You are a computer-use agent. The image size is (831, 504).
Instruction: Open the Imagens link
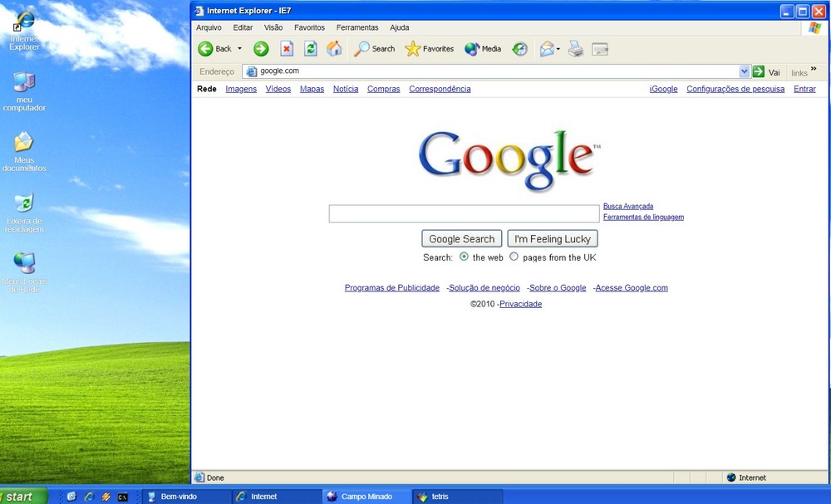pyautogui.click(x=241, y=89)
